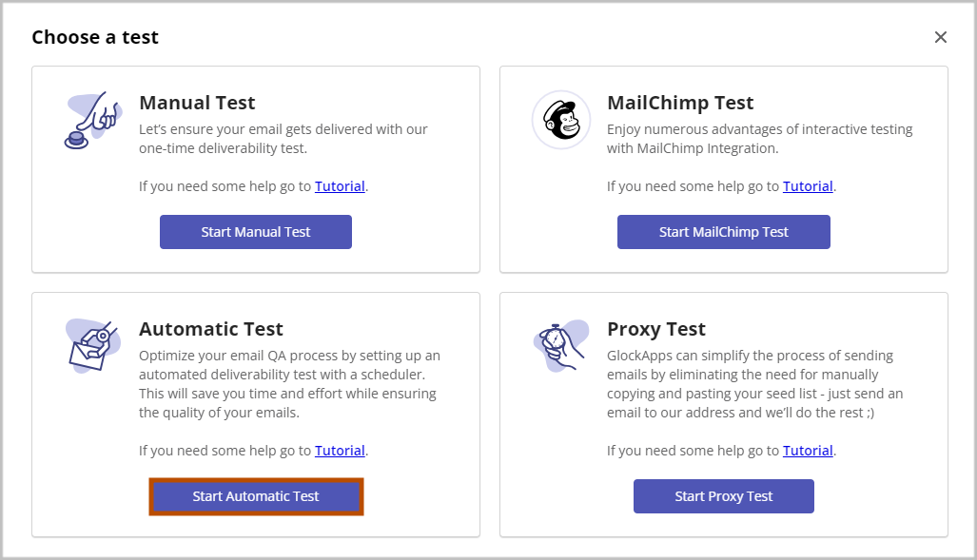This screenshot has width=977, height=560.
Task: Click the Automatic Test heading
Action: [x=211, y=329]
